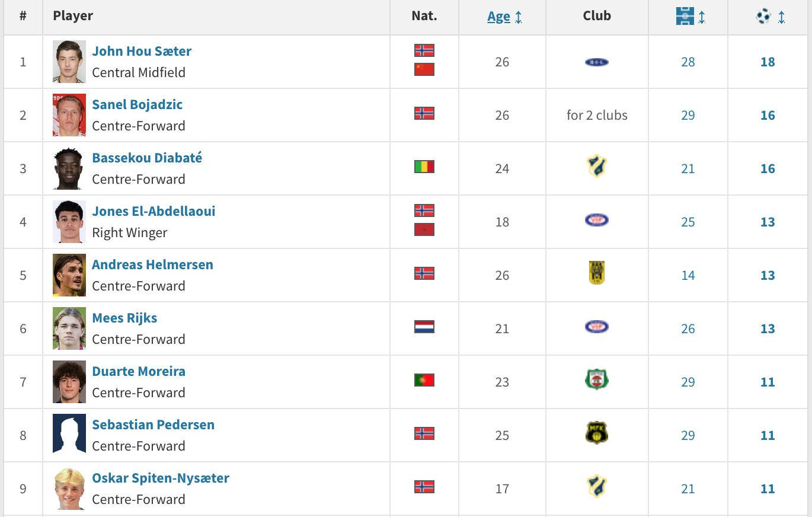Click Oskar Spiten-Nysæter's 11 goals value
This screenshot has height=517, width=812.
point(768,489)
